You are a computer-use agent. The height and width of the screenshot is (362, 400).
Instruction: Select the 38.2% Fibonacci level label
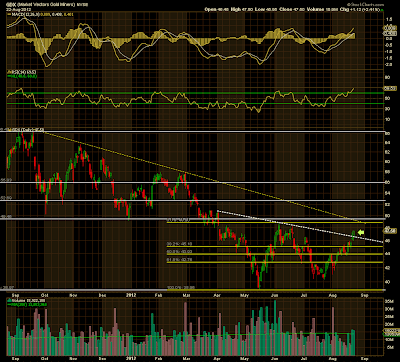(x=176, y=244)
